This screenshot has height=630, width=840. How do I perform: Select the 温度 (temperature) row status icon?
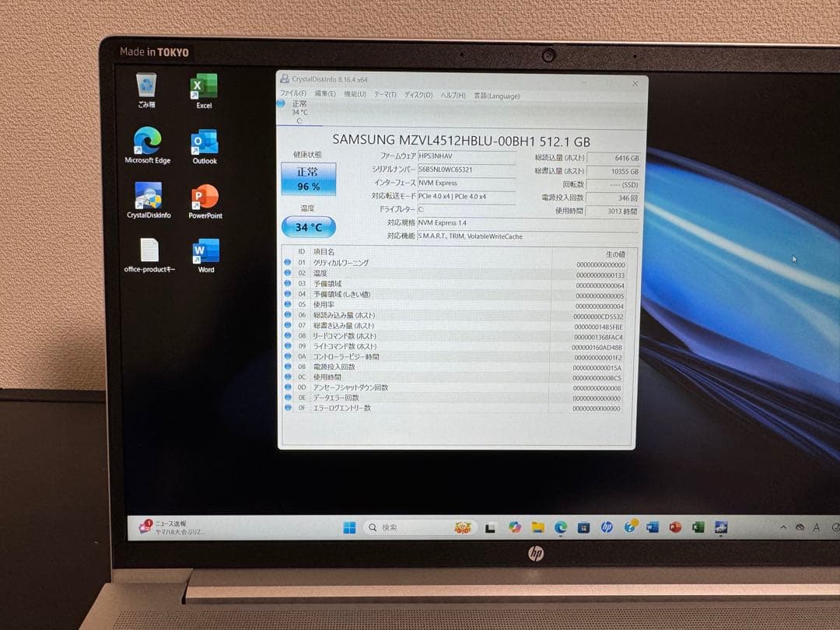(x=288, y=273)
